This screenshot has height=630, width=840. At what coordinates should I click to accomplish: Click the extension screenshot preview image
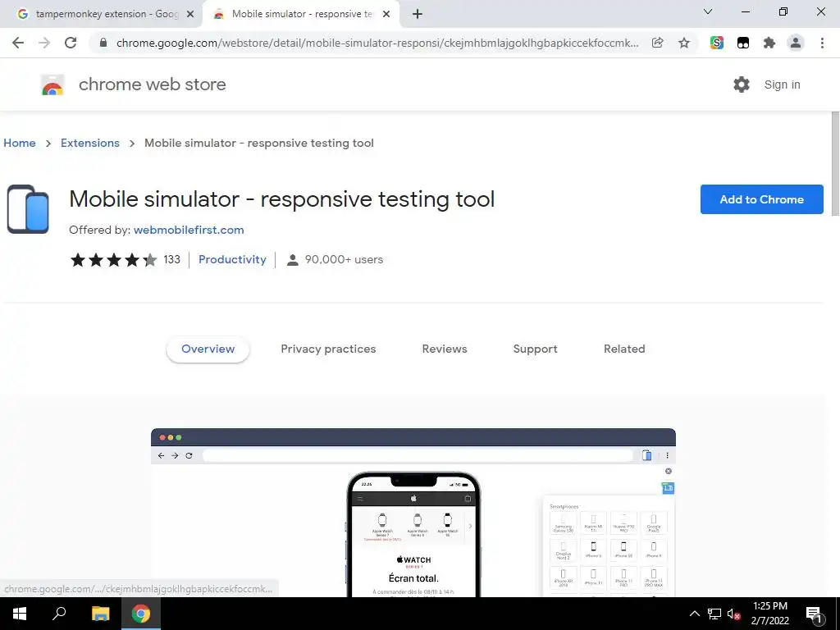(413, 512)
